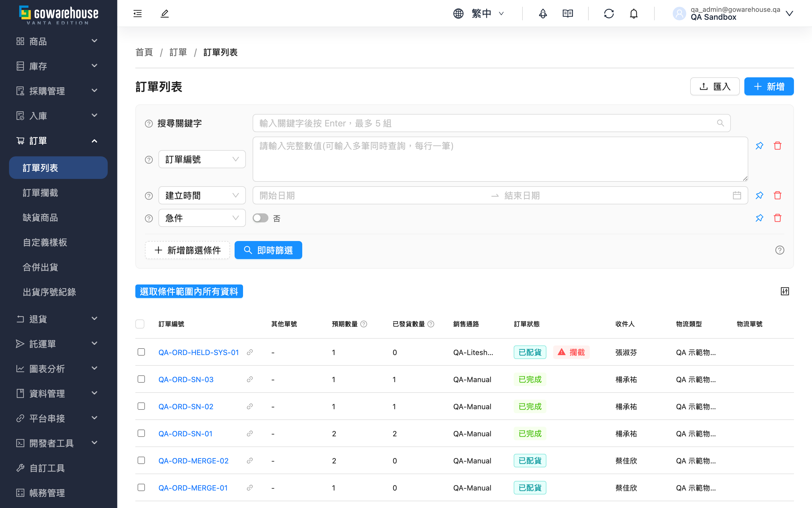Tick the QA-ORD-SN-02 row checkbox
Screen dimensions: 812x508
pyautogui.click(x=141, y=406)
